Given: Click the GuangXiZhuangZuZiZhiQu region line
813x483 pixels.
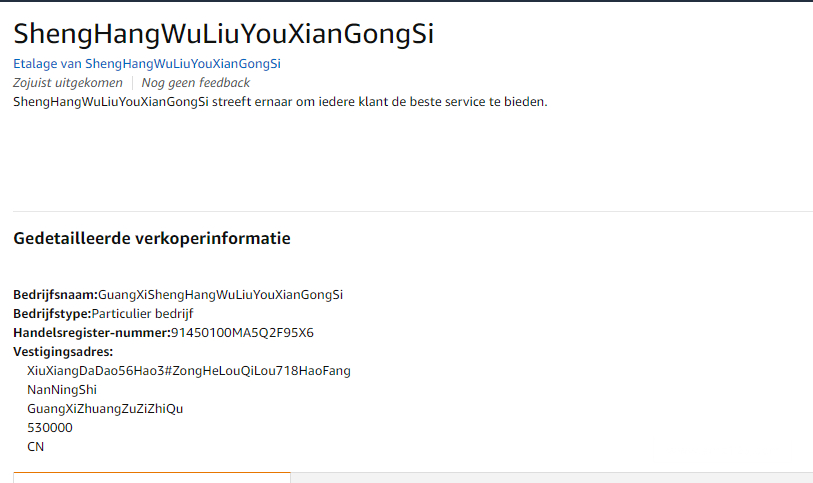Looking at the screenshot, I should coord(105,409).
